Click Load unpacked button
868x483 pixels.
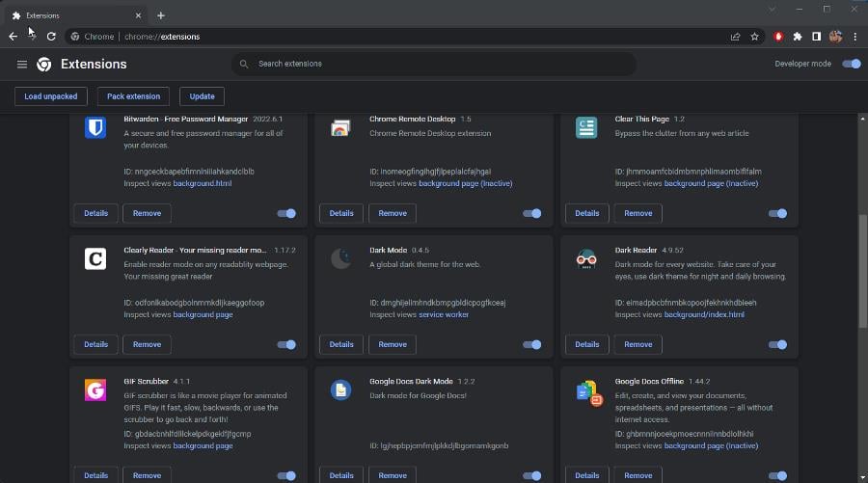tap(51, 96)
